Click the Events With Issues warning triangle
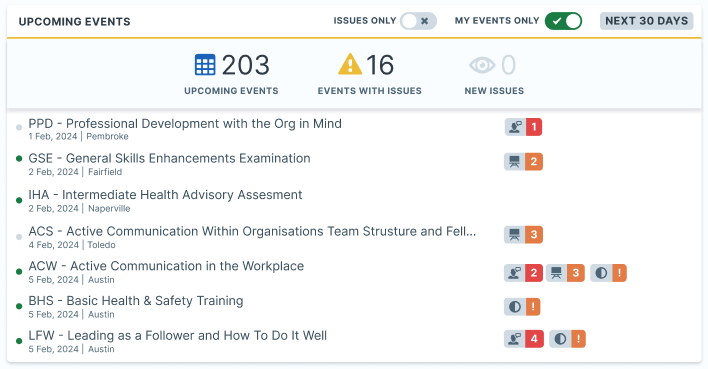The height and width of the screenshot is (369, 708). [x=350, y=64]
